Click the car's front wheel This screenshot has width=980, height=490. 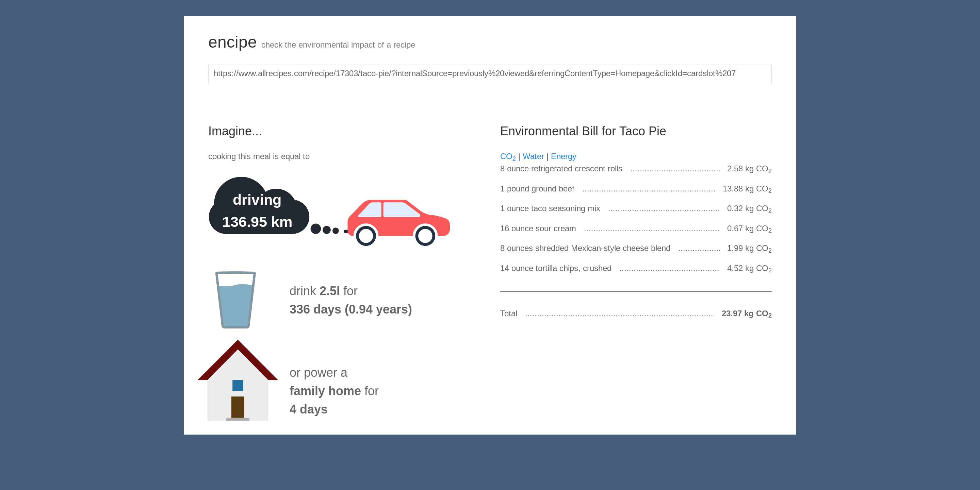[425, 236]
